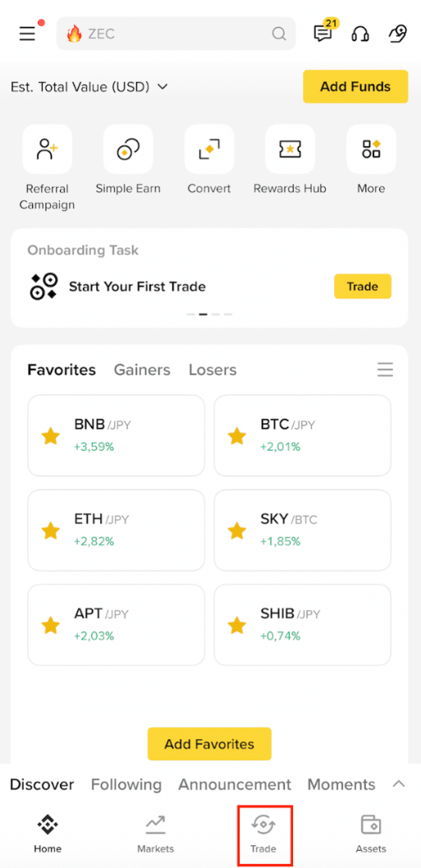
Task: Open the Referral Campaign icon
Action: tap(47, 149)
